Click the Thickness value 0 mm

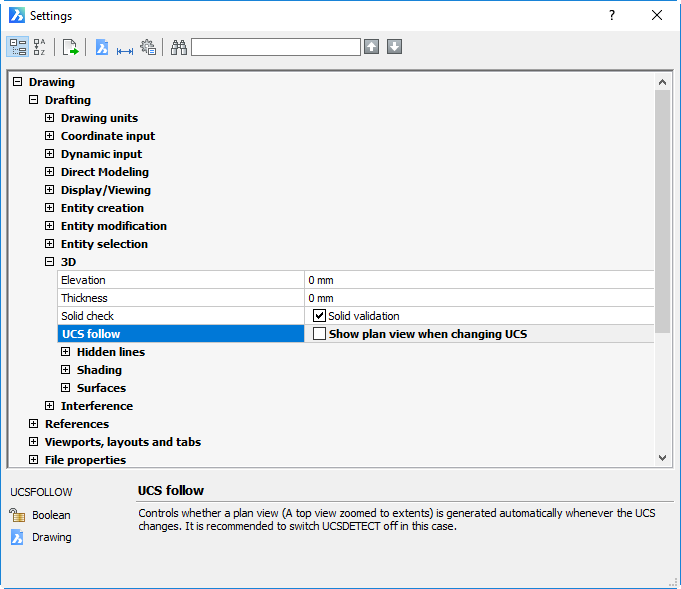pos(321,298)
